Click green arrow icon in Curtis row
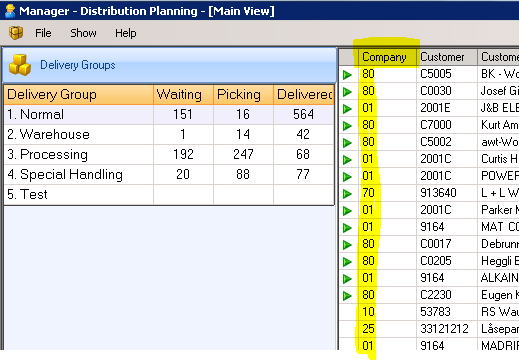 tap(347, 159)
